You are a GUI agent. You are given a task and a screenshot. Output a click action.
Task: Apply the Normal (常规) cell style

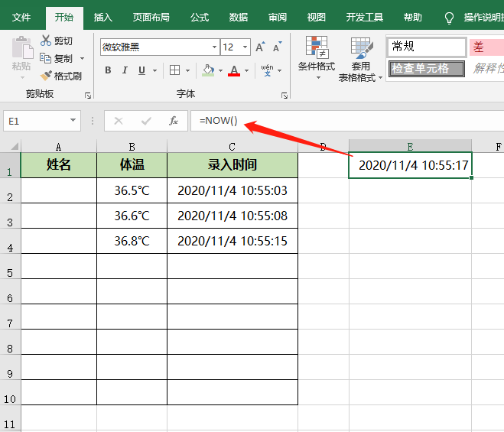pos(426,47)
